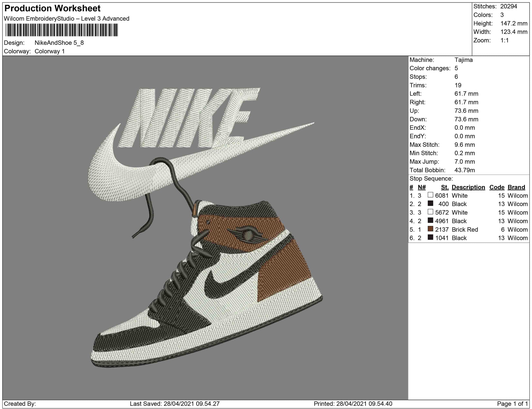Screen dimensions: 532x409
Task: Click the black swatch with 4961 stitches
Action: click(x=430, y=220)
